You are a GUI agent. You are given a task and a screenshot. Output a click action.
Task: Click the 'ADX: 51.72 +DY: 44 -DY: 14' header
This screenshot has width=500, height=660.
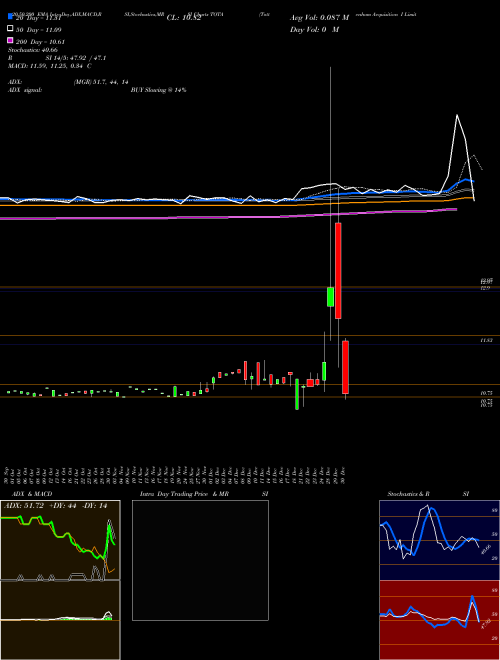pyautogui.click(x=55, y=506)
